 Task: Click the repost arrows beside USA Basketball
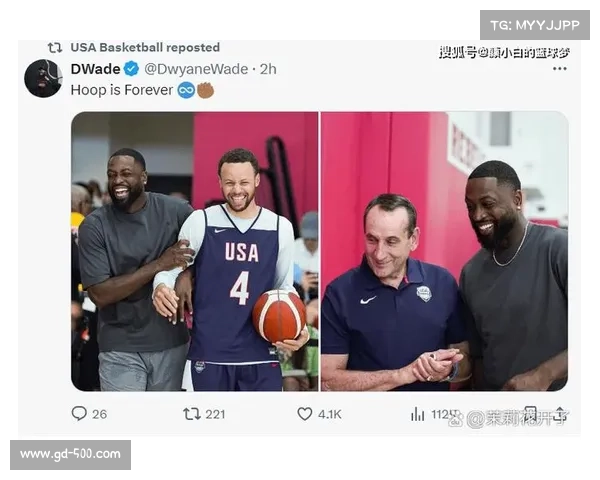55,48
